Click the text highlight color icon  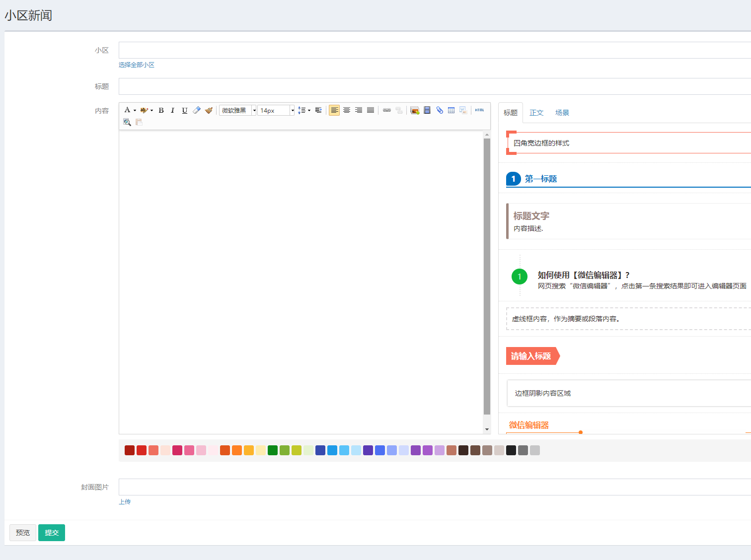pos(144,110)
